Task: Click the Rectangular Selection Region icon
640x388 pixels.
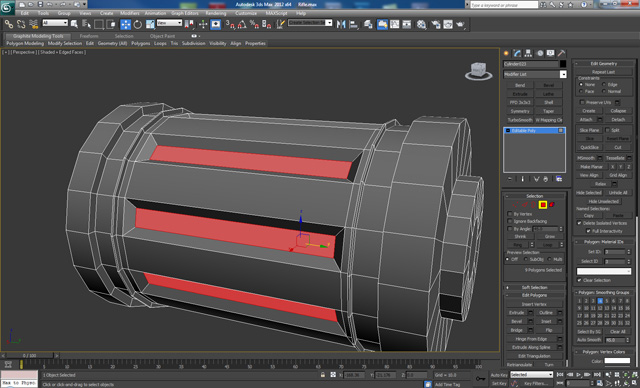Action: click(x=98, y=24)
